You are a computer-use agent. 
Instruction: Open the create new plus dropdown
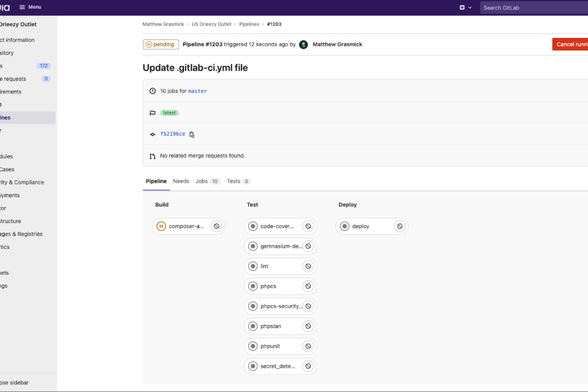point(465,7)
